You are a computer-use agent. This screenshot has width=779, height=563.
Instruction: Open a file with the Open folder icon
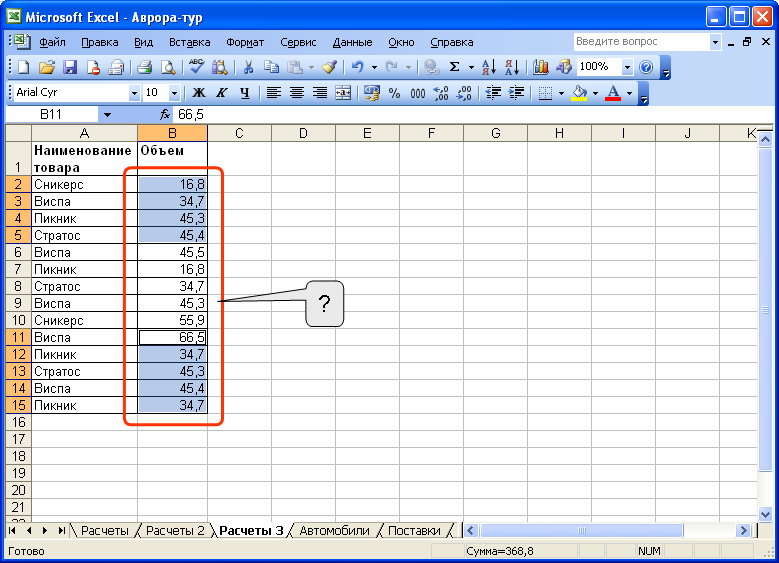[x=47, y=67]
